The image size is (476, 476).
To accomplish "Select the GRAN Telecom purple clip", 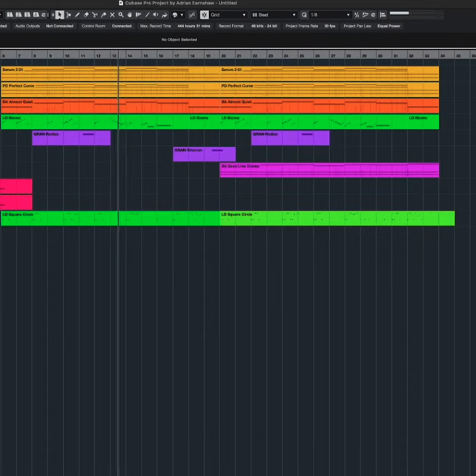I will coord(205,154).
